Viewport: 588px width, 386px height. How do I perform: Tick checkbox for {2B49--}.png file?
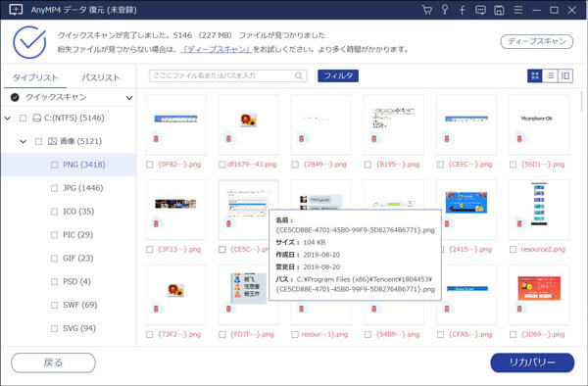pyautogui.click(x=295, y=165)
